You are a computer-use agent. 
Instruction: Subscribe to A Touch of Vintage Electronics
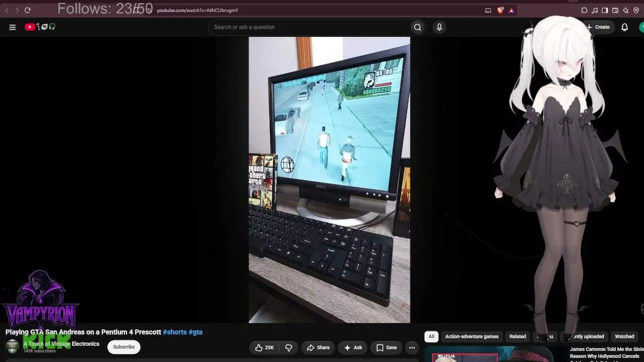[124, 347]
